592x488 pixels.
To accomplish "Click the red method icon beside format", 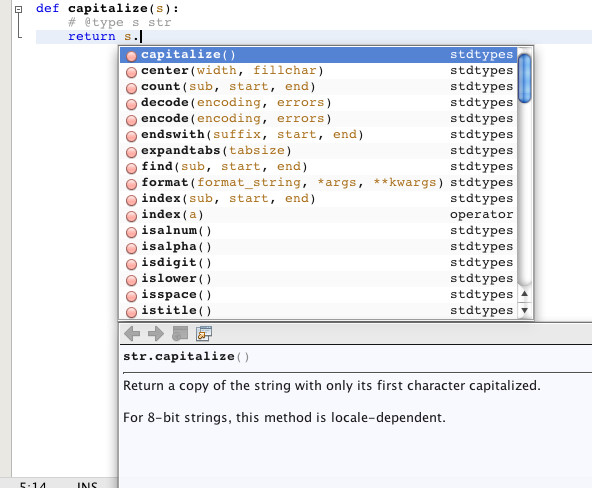I will click(131, 184).
